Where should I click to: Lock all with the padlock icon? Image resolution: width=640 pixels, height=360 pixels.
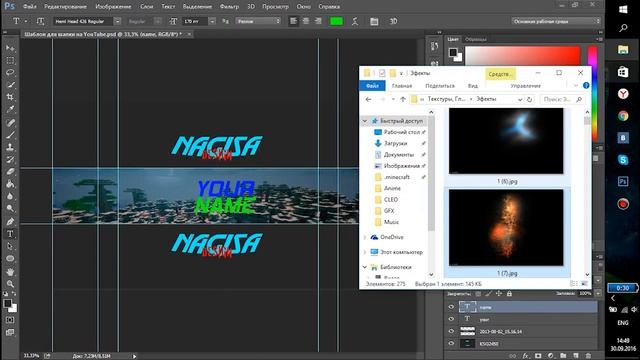(509, 293)
